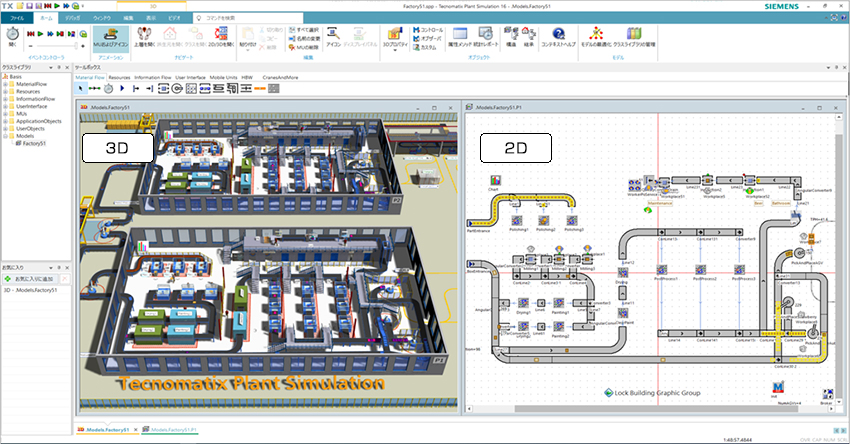Select the EventController object in toolbox
This screenshot has width=850, height=444.
108,88
